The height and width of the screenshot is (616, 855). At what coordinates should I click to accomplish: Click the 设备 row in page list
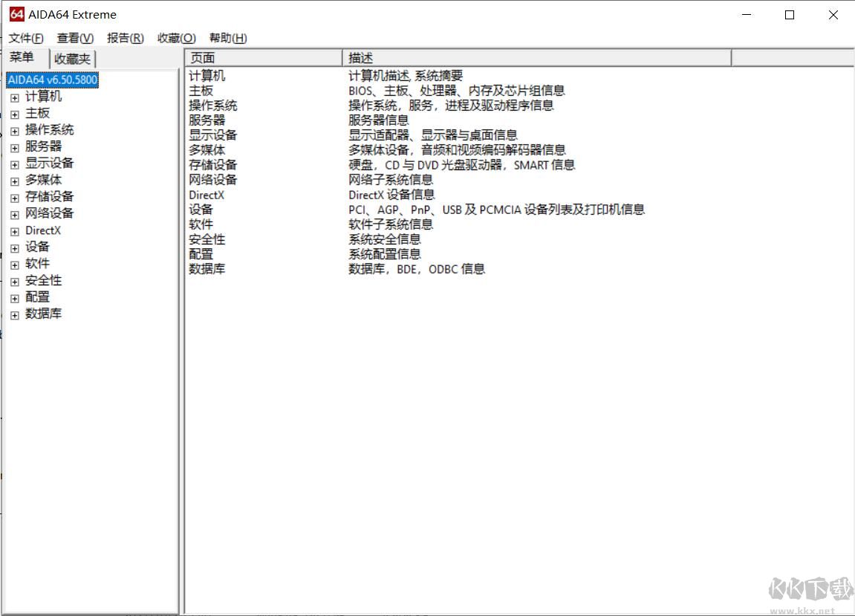[201, 210]
